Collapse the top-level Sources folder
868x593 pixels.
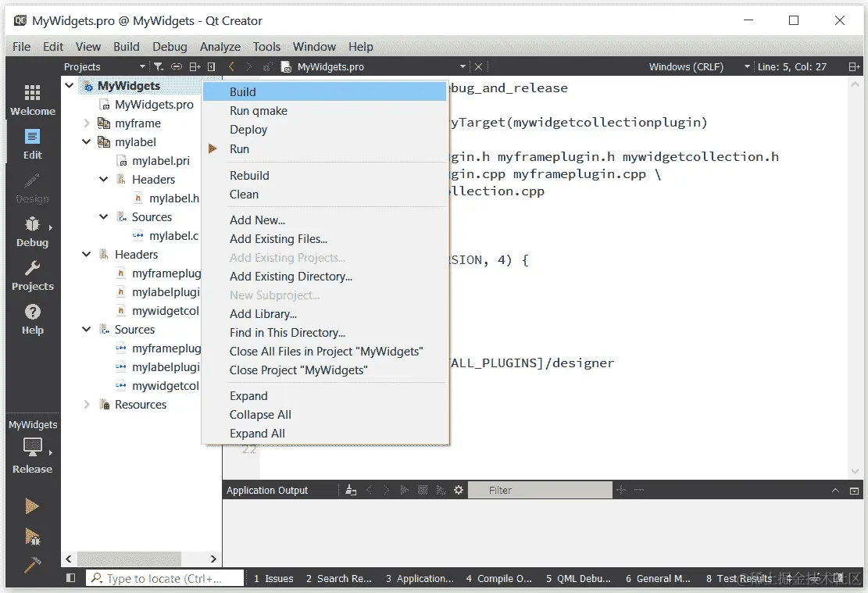[87, 330]
